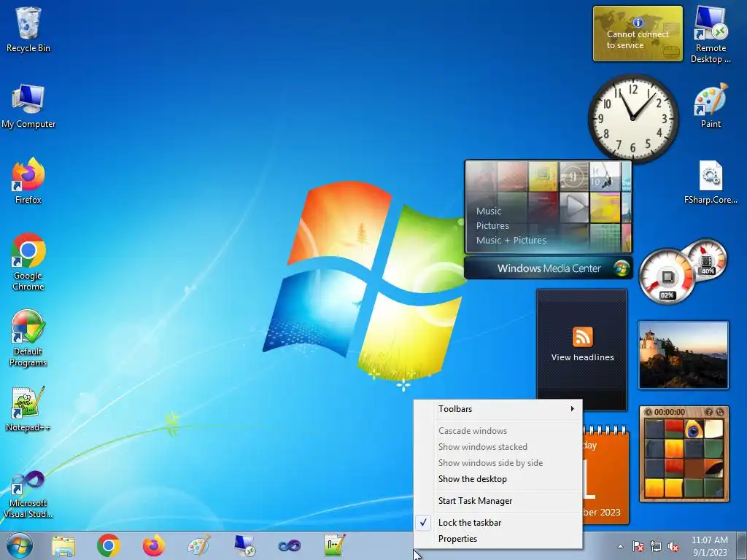Click the muted volume tray icon
The height and width of the screenshot is (560, 747).
coord(673,546)
